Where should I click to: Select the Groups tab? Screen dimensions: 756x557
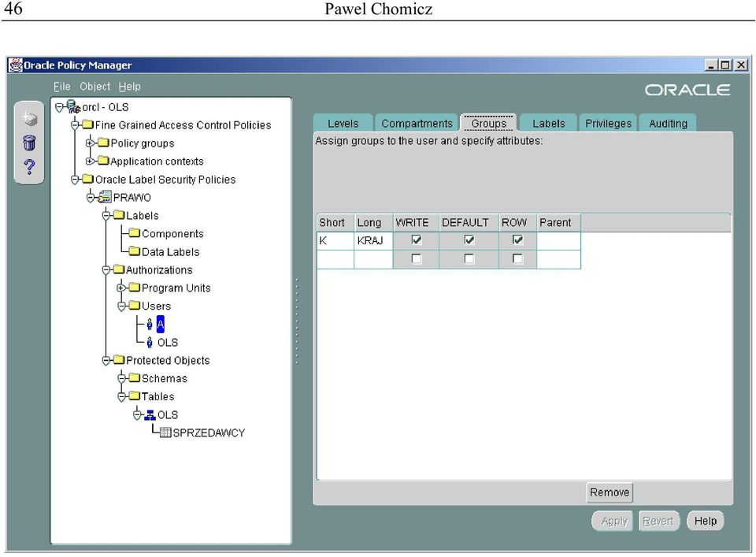pos(488,124)
